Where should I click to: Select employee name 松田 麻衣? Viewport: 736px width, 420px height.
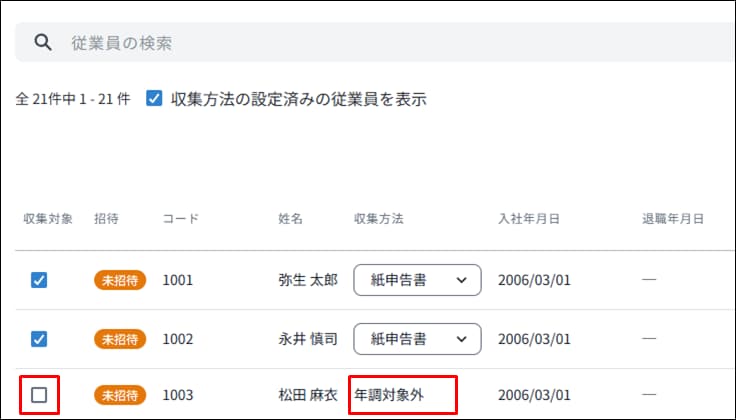307,395
